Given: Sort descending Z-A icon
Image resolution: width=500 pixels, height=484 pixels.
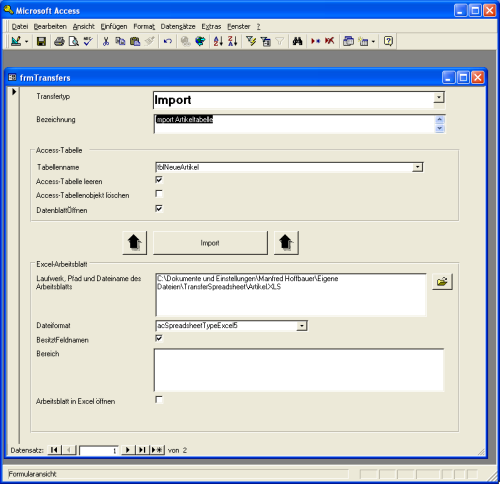Looking at the screenshot, I should coord(232,41).
